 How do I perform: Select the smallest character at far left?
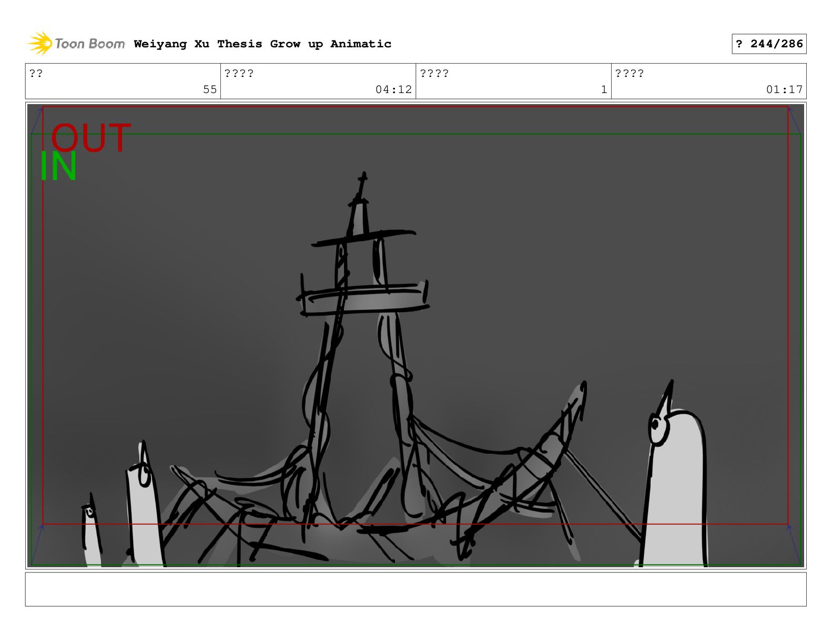pos(91,531)
